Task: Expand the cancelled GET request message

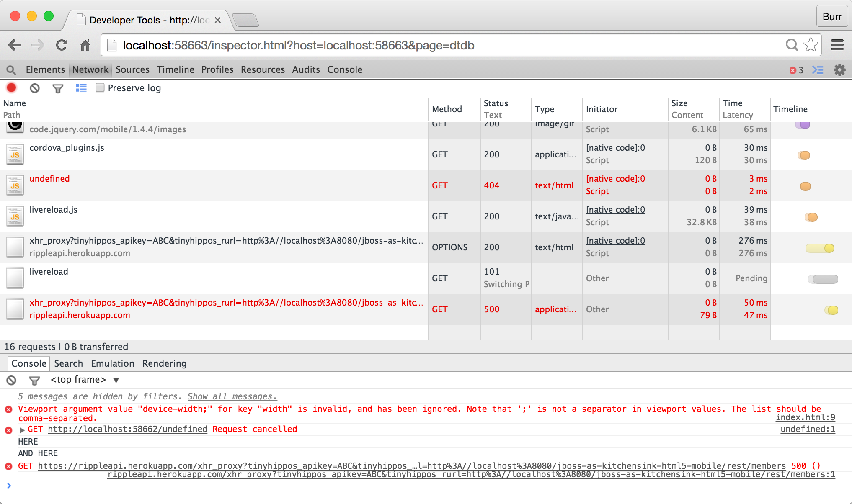Action: pos(22,430)
